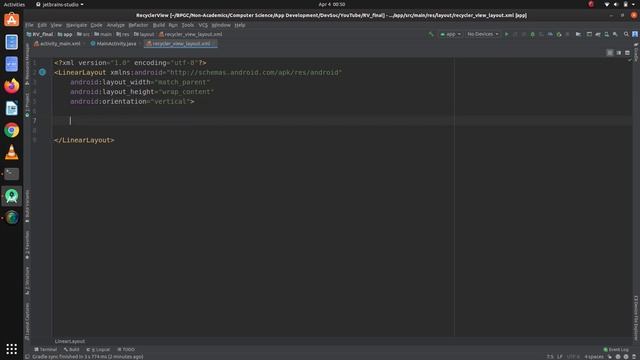Open Ubuntu Software from the dock

(x=11, y=20)
